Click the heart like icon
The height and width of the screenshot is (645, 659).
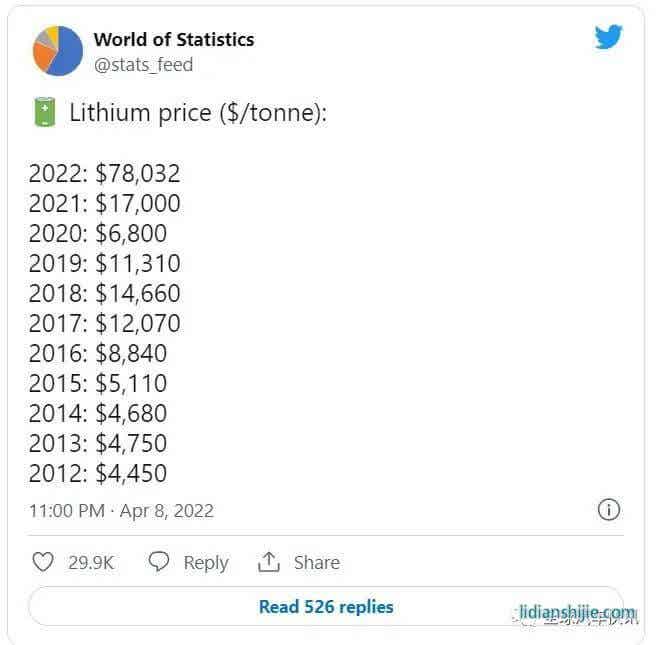click(x=43, y=562)
